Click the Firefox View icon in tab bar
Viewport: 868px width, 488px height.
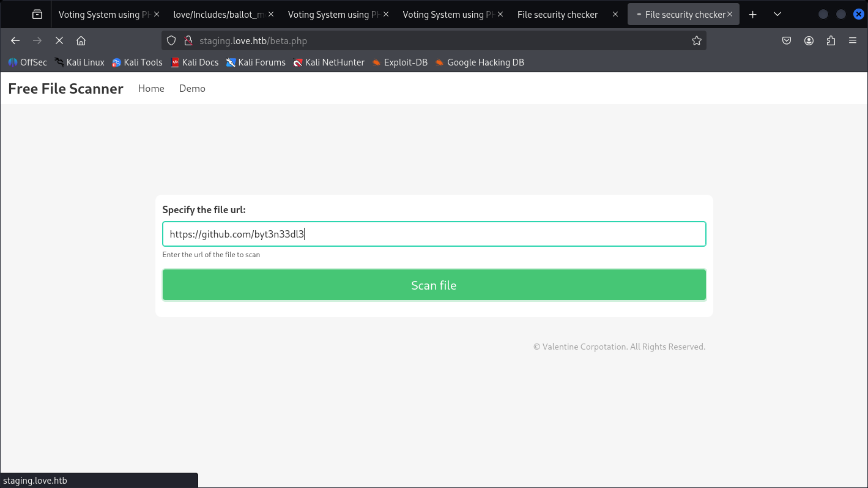(37, 14)
